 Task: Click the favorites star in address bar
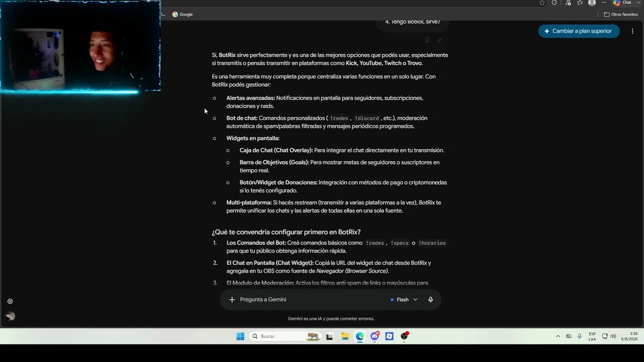(542, 3)
